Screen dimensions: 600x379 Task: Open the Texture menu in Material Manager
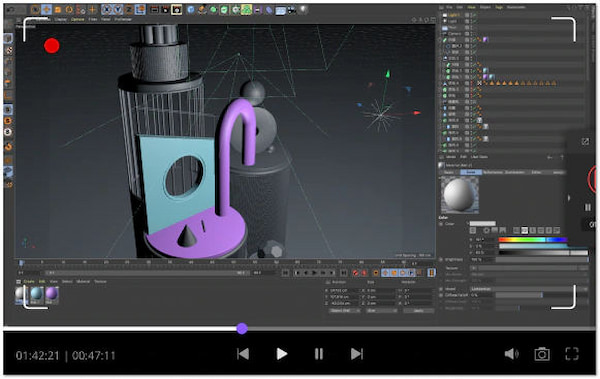(x=100, y=282)
